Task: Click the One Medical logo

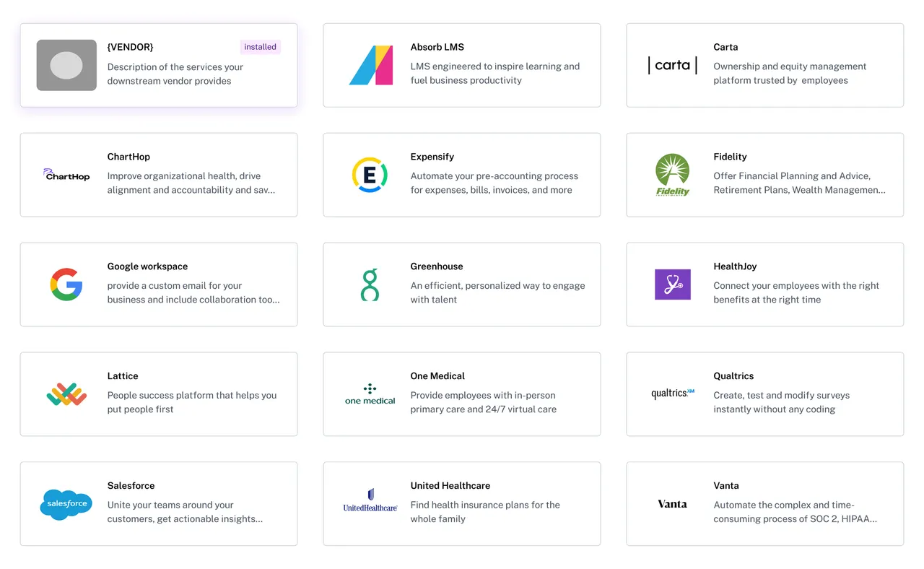Action: coord(370,394)
